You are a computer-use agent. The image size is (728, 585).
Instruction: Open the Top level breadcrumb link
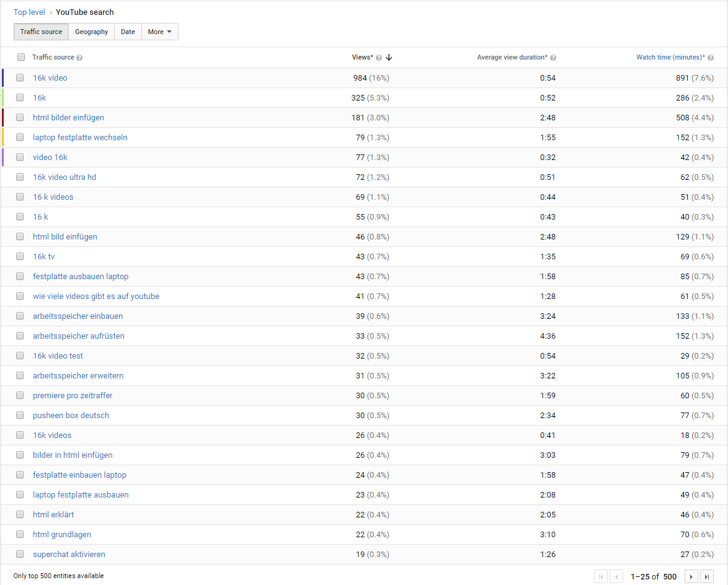[x=29, y=12]
